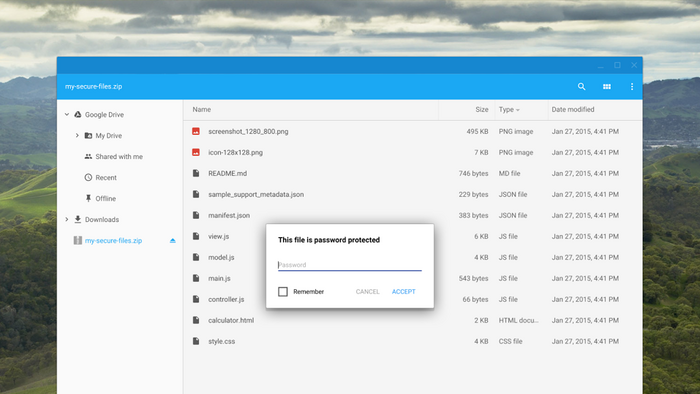Image resolution: width=700 pixels, height=394 pixels.
Task: Click the file icon next to calculator.html
Action: point(196,320)
